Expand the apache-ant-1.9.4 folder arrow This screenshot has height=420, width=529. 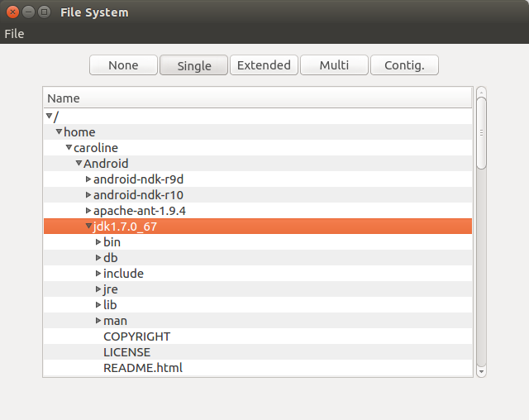88,211
